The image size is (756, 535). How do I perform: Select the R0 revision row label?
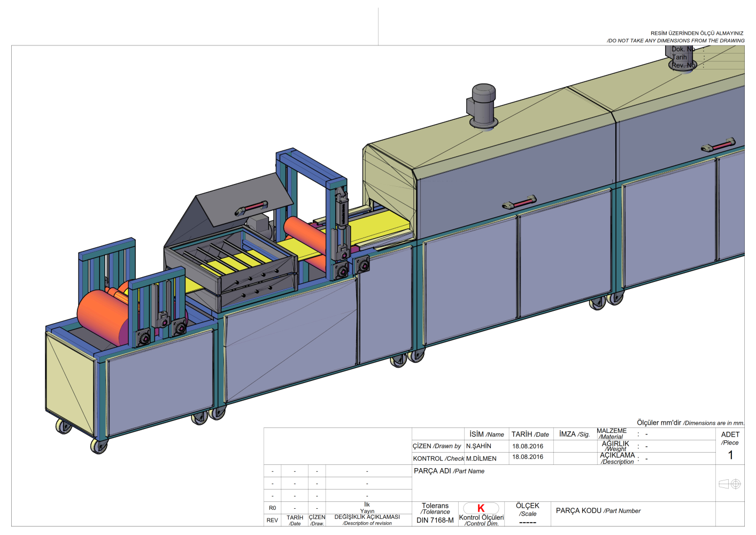coord(273,508)
